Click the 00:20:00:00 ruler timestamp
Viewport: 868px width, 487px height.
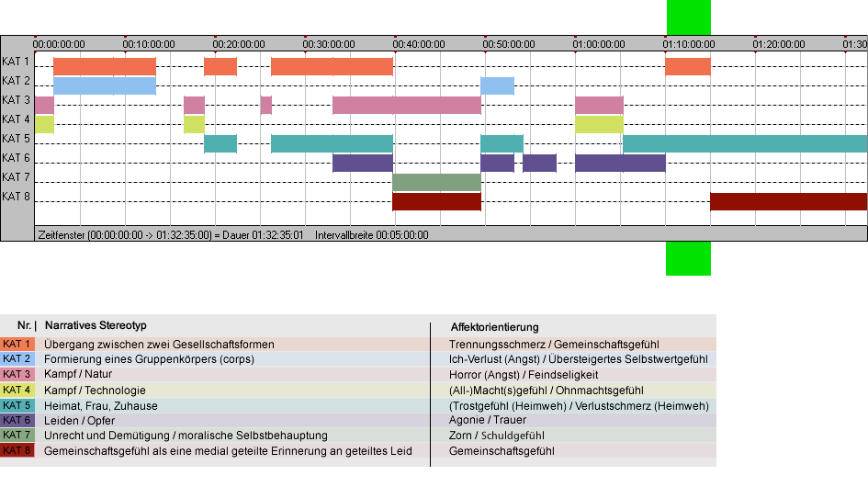[239, 44]
